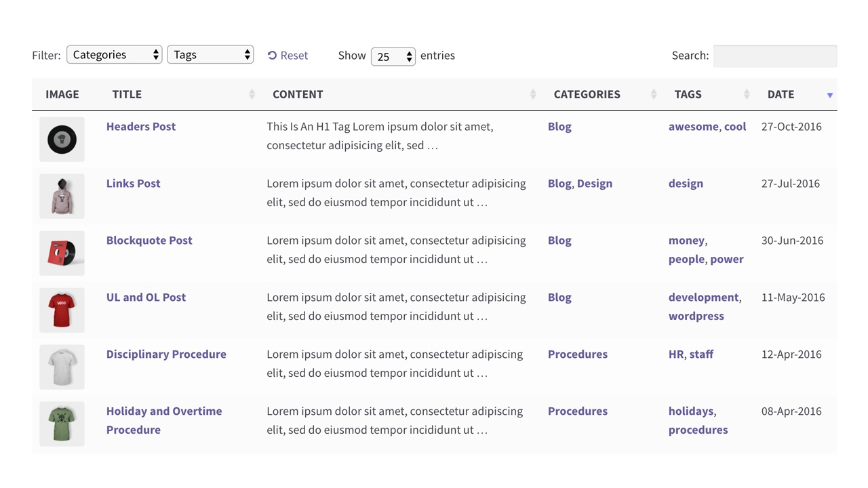Open Disciplinary Procedure post link

click(166, 354)
